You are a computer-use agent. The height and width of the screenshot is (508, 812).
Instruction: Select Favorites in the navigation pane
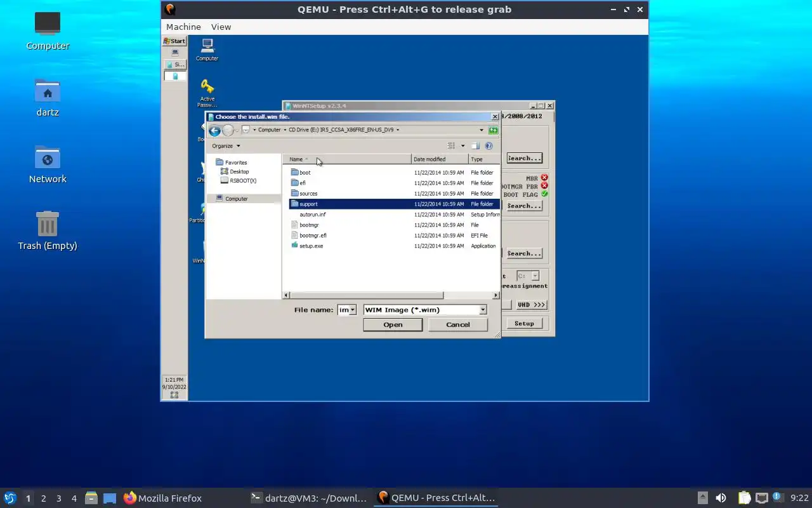231,163
